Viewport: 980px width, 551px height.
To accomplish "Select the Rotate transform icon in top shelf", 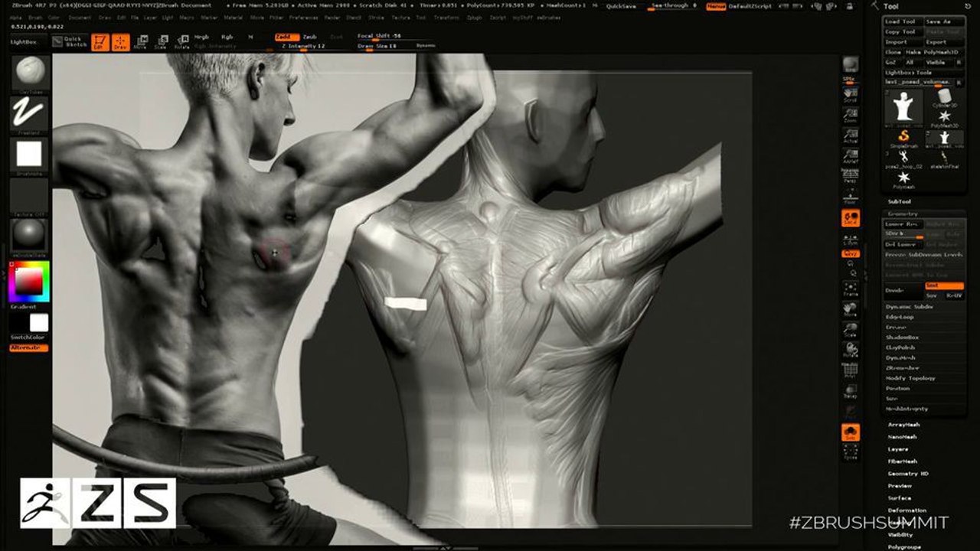I will (x=181, y=41).
